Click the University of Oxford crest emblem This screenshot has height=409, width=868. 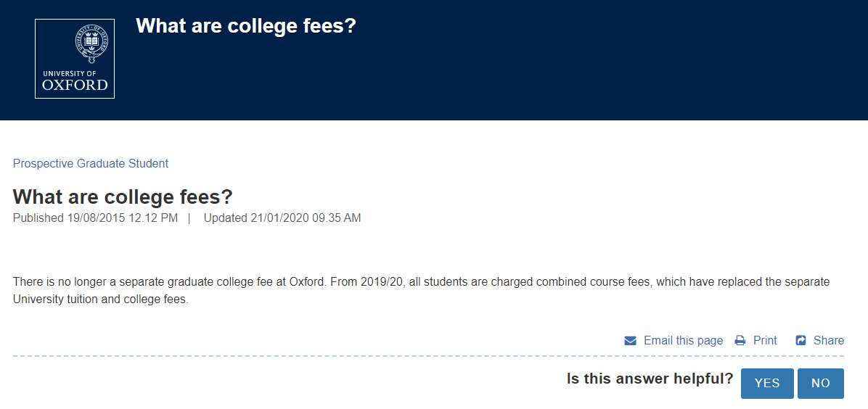(91, 44)
